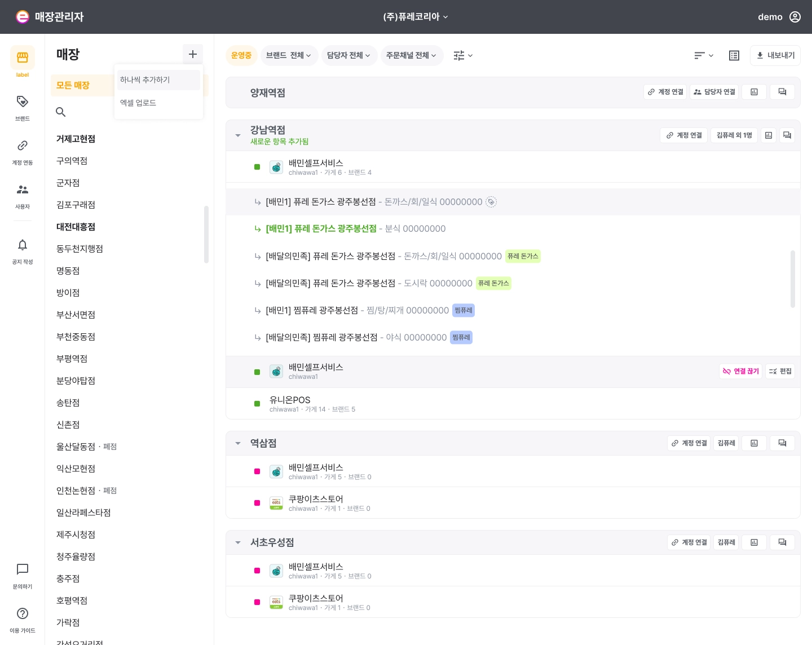Select 인천논현점 closed store entry

click(x=86, y=491)
